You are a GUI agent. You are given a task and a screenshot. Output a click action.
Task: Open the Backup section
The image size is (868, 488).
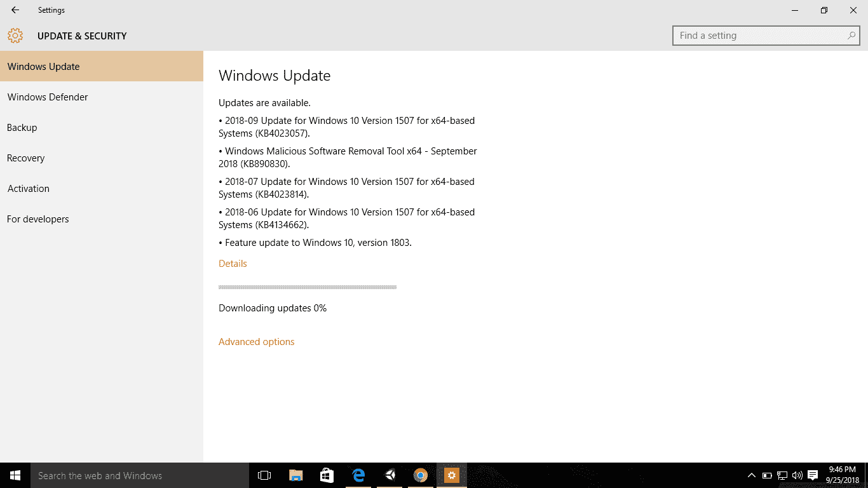[x=102, y=127]
